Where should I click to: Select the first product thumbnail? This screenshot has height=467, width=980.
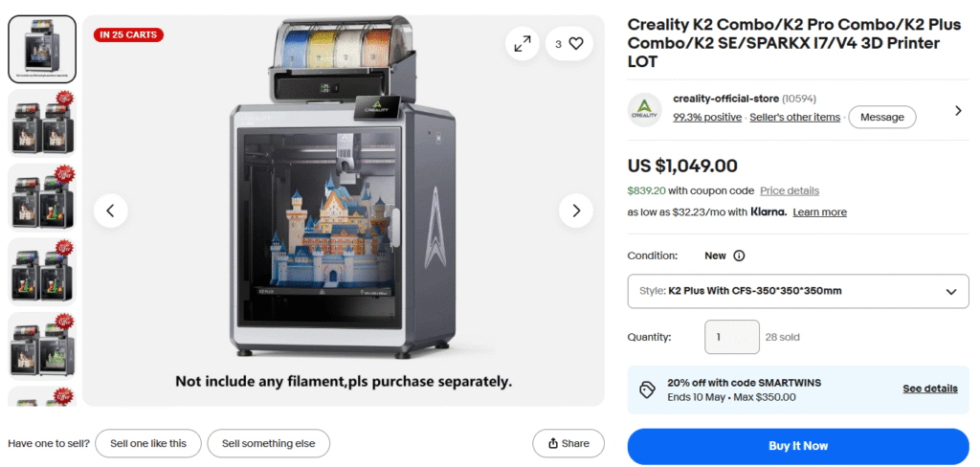(42, 49)
